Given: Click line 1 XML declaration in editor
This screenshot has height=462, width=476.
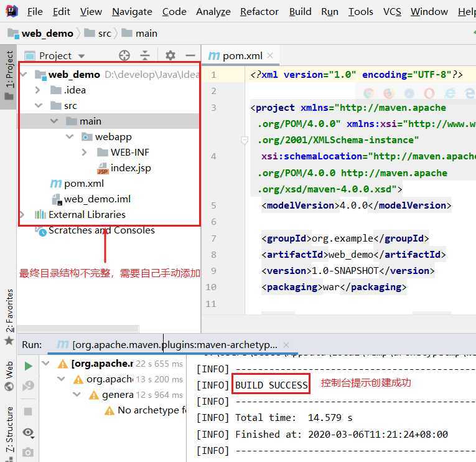Looking at the screenshot, I should pyautogui.click(x=356, y=75).
